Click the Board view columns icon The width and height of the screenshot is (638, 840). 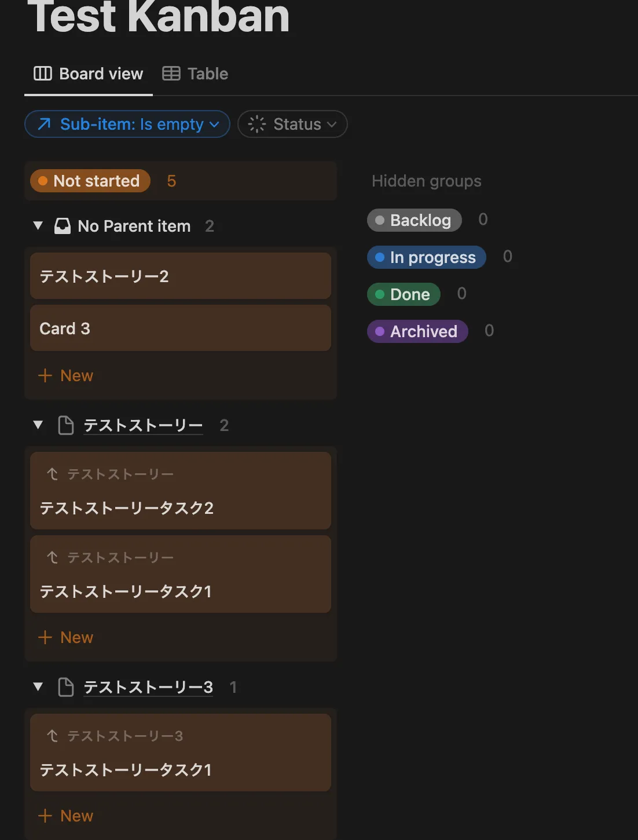coord(43,74)
